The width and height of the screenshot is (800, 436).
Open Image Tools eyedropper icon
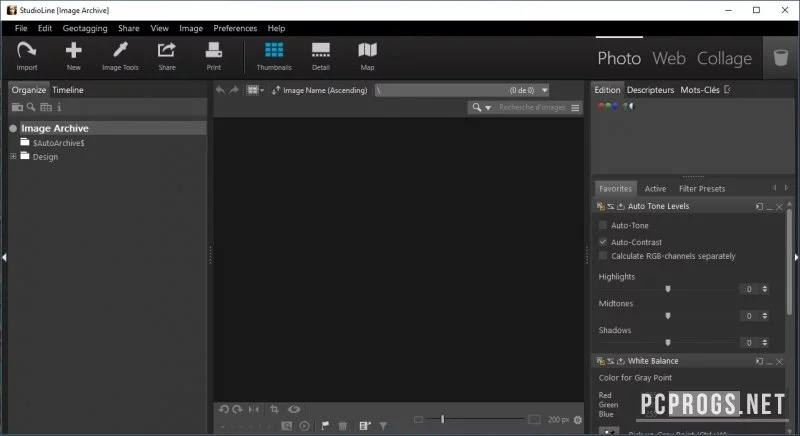[120, 50]
